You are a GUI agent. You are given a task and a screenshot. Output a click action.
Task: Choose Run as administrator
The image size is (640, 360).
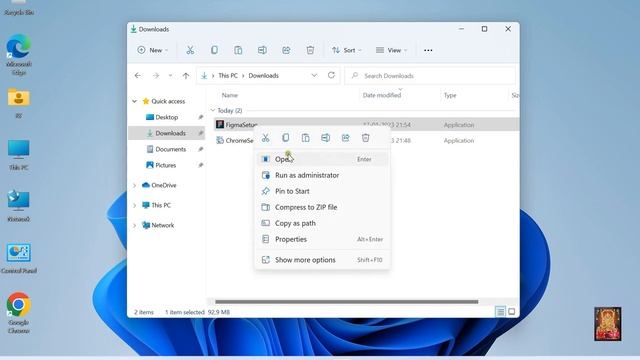pyautogui.click(x=322, y=175)
